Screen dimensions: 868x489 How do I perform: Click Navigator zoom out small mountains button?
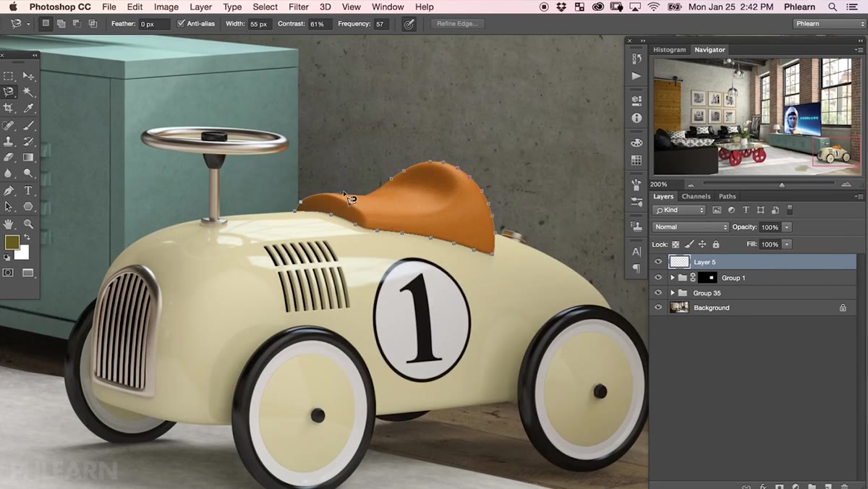pyautogui.click(x=689, y=184)
